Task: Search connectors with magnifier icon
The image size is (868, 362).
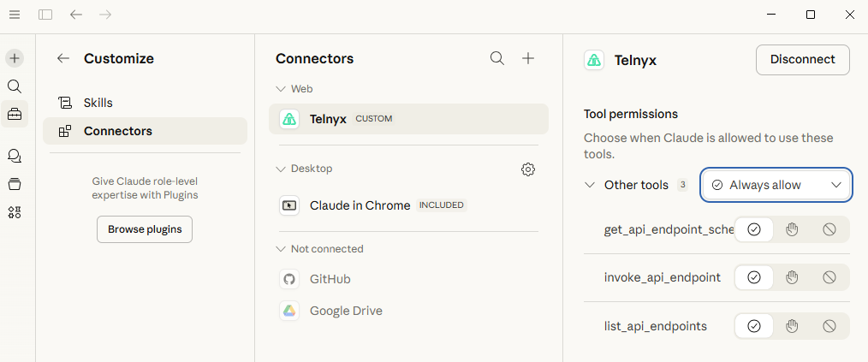Action: [497, 59]
